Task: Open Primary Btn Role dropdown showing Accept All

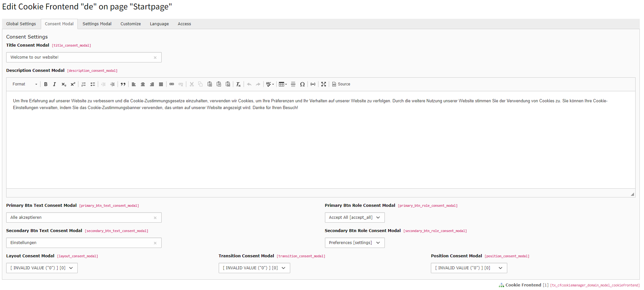Action: (354, 217)
